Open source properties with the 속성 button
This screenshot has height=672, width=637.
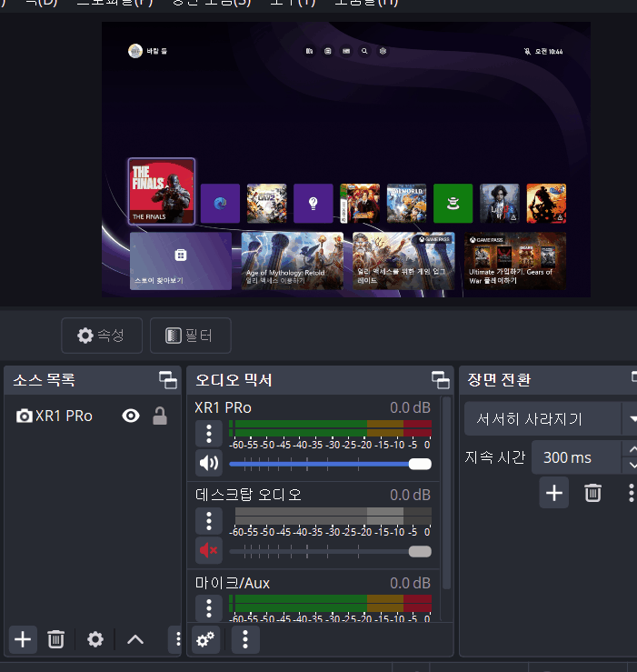102,336
